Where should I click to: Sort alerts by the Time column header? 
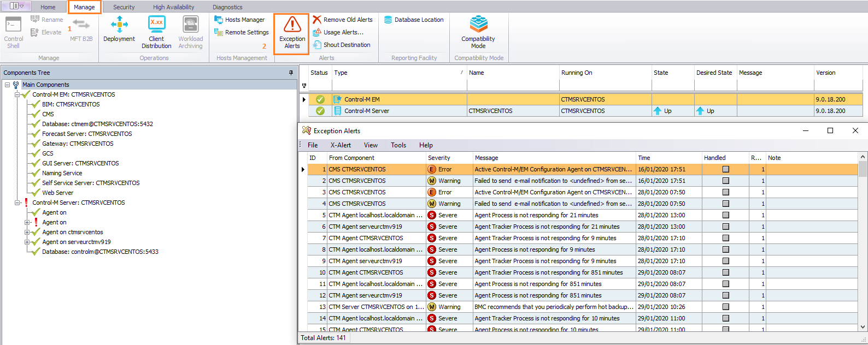pyautogui.click(x=669, y=158)
